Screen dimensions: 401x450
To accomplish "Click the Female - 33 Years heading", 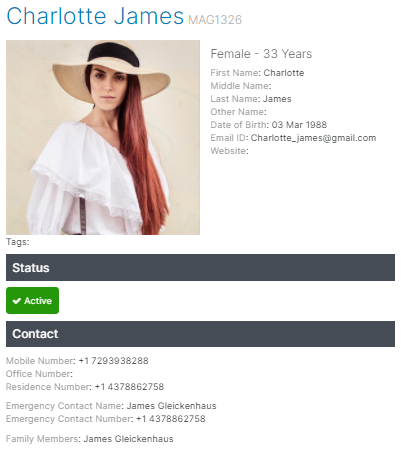I will point(261,54).
